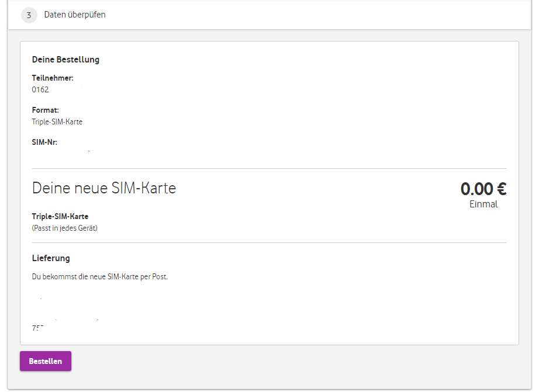The height and width of the screenshot is (392, 539).
Task: Click the purple Bestellen button
Action: click(x=46, y=361)
